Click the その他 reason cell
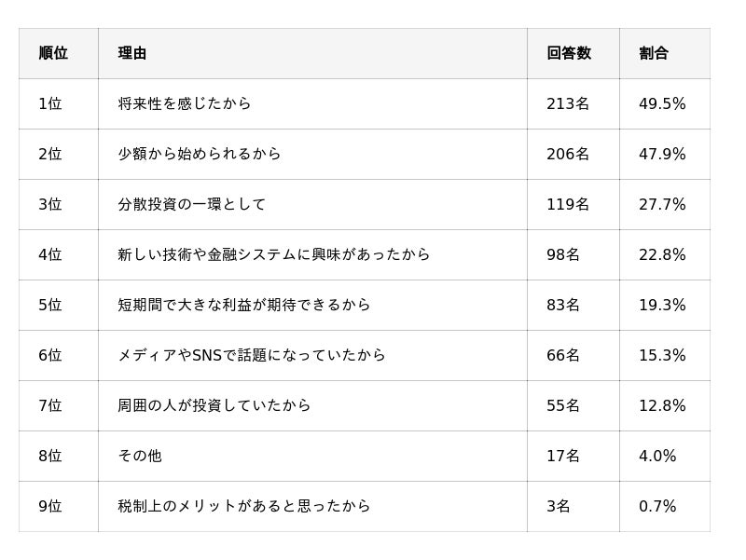 [x=140, y=456]
